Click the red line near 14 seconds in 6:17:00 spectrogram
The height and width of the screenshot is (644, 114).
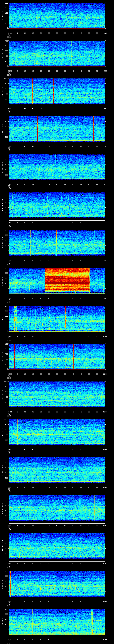click(x=32, y=621)
